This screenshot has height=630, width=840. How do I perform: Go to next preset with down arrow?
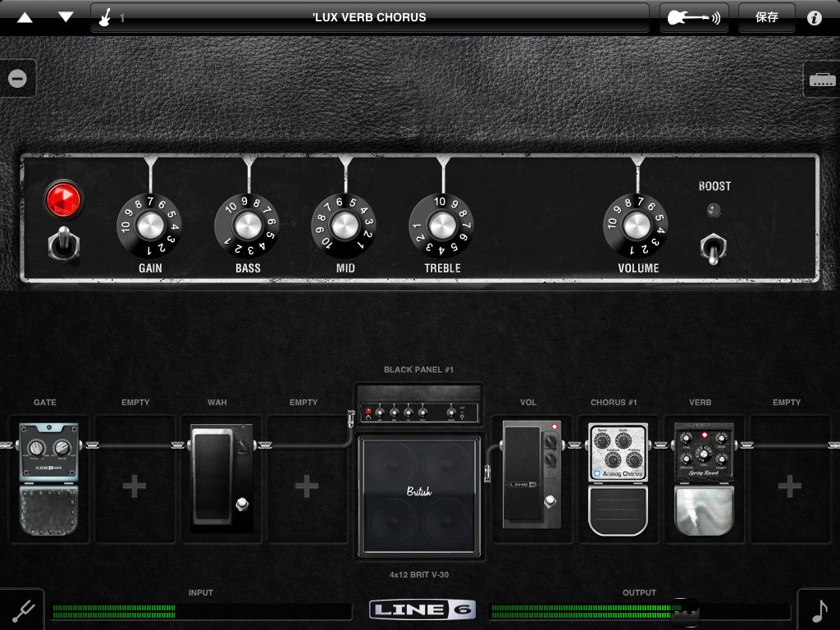click(x=66, y=17)
